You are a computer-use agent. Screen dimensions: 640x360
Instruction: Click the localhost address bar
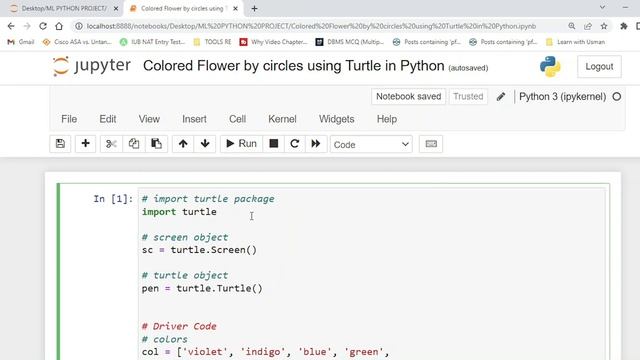pos(311,26)
